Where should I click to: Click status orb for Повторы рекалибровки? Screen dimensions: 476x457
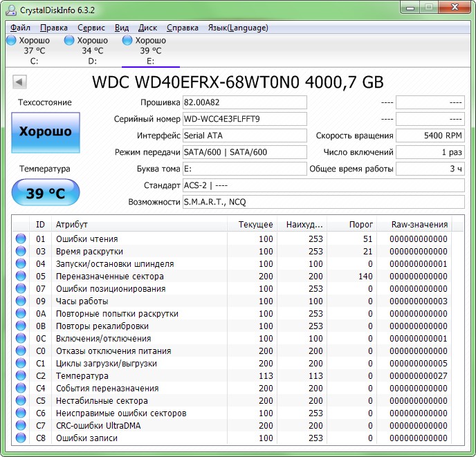(x=21, y=326)
